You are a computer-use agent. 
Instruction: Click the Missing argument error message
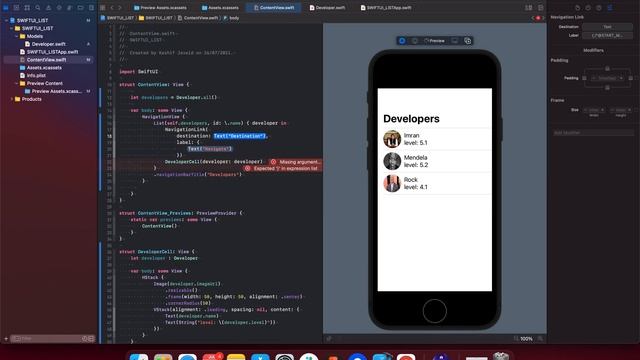coord(296,162)
